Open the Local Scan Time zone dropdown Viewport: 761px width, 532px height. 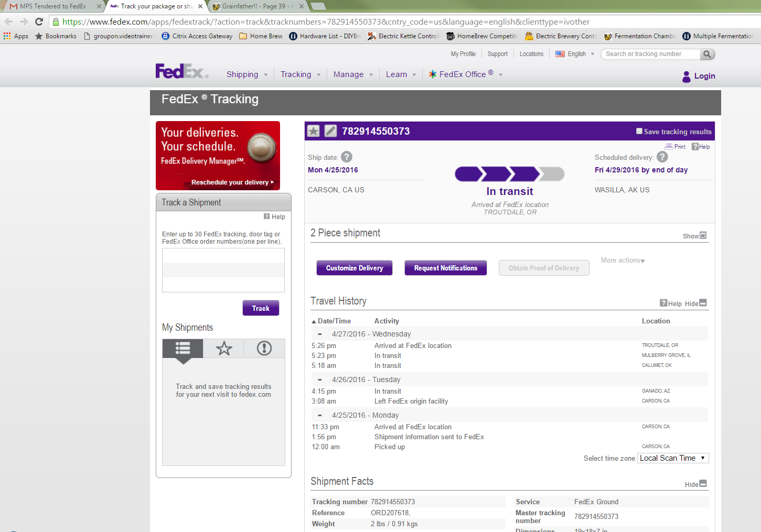pyautogui.click(x=673, y=458)
